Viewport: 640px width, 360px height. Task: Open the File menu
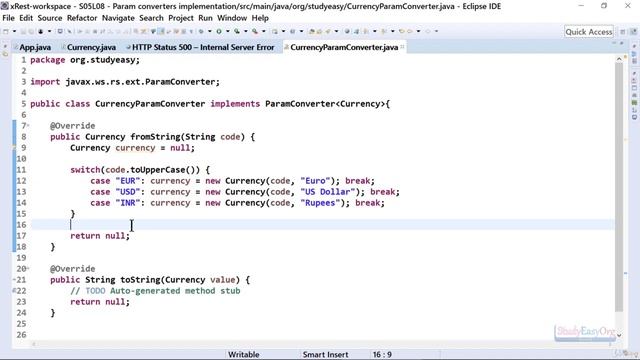point(8,18)
